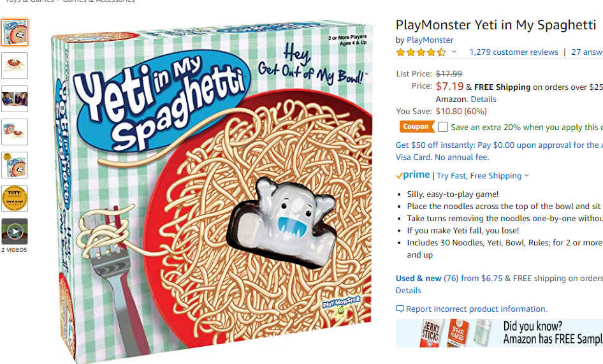
Task: Open the PlayMonster brand link
Action: pyautogui.click(x=430, y=40)
